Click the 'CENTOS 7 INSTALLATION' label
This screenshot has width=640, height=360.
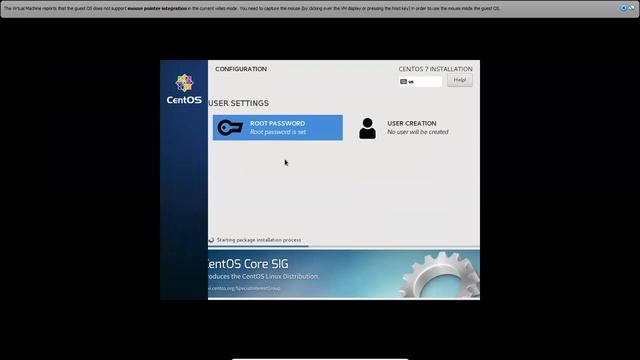(x=436, y=69)
